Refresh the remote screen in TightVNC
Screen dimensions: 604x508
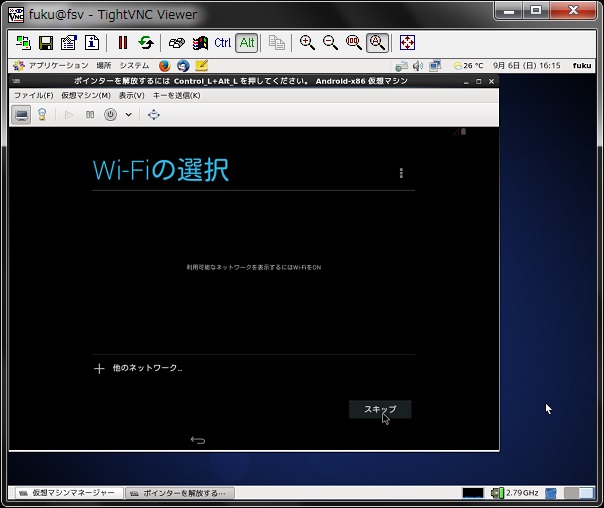click(x=146, y=43)
